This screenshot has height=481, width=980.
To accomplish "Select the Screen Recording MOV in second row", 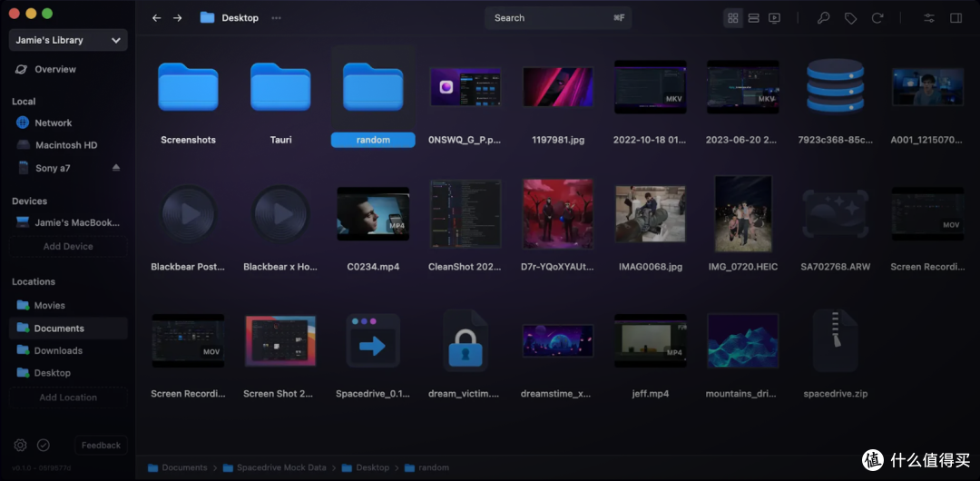I will (928, 214).
